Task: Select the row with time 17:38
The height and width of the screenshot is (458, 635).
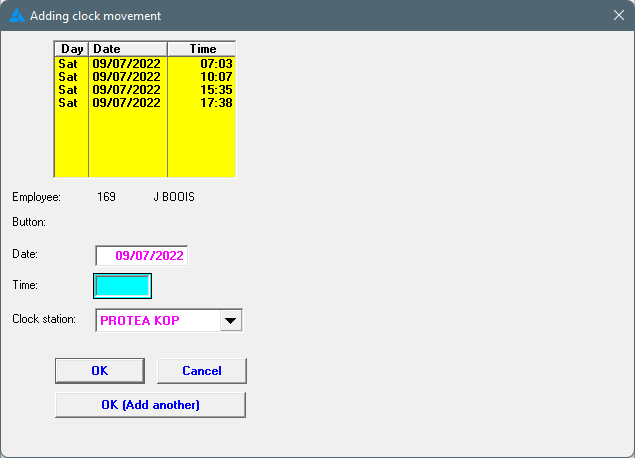Action: [145, 102]
